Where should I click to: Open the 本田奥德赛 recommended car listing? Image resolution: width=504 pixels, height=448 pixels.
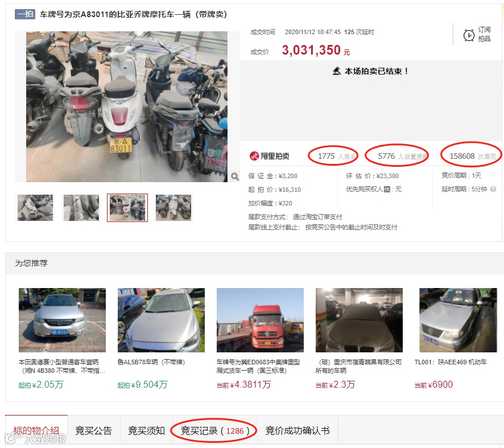[62, 366]
